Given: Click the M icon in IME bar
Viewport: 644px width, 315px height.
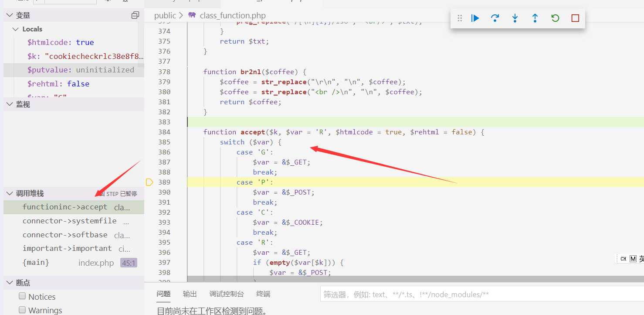Looking at the screenshot, I should pyautogui.click(x=633, y=259).
